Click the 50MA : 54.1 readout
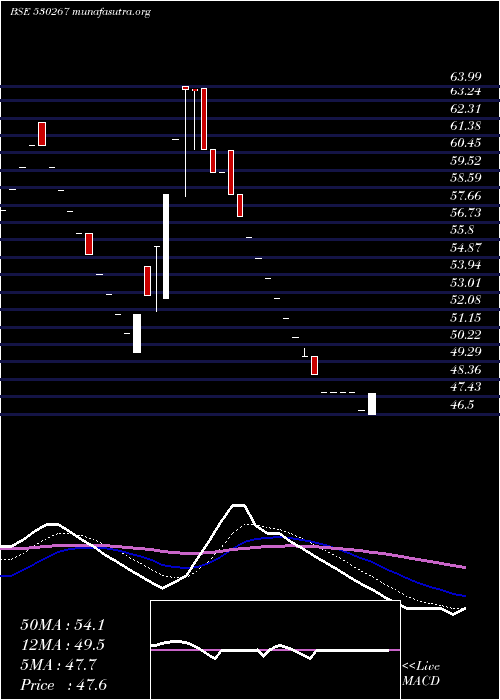 coord(62,625)
